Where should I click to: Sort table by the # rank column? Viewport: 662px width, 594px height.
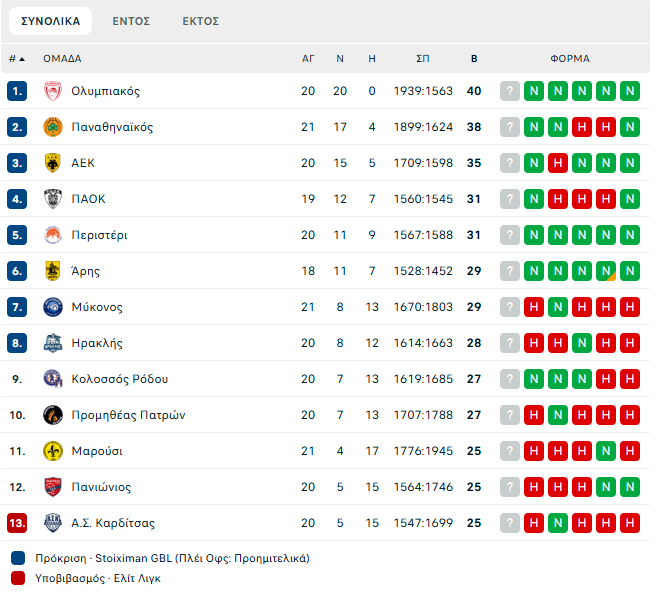pyautogui.click(x=17, y=59)
